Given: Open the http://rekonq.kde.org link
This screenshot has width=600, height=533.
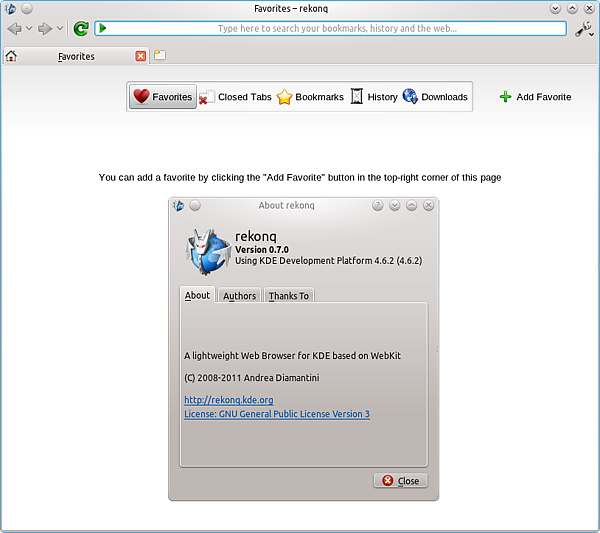Looking at the screenshot, I should 229,400.
